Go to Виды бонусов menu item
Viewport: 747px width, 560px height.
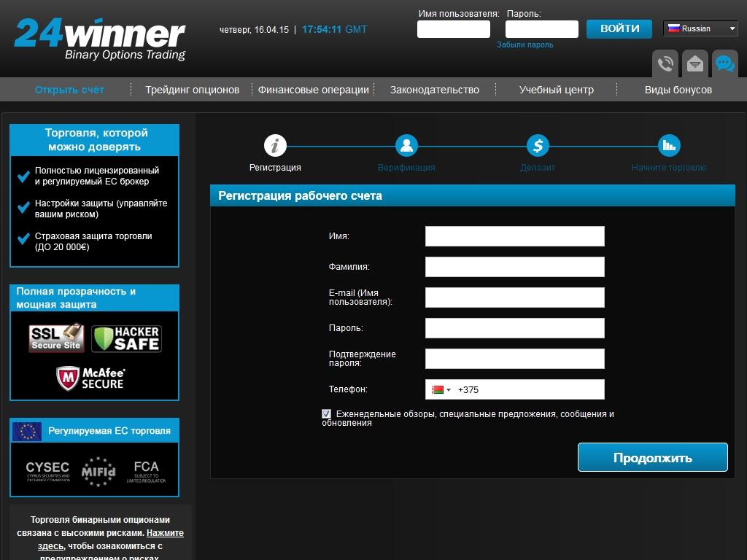pyautogui.click(x=678, y=90)
